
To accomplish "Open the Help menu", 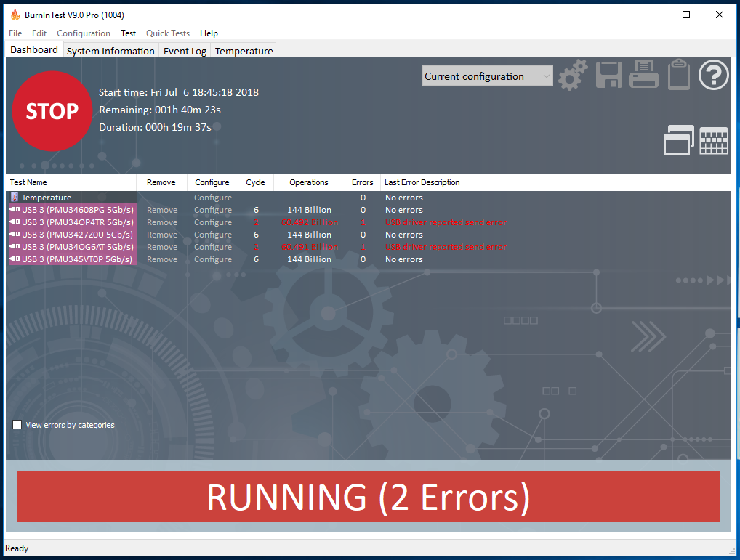I will (209, 33).
